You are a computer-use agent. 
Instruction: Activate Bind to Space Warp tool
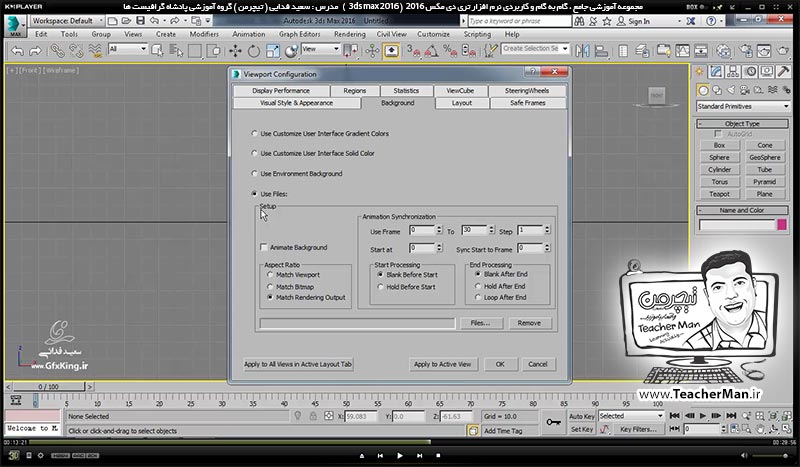tap(95, 50)
